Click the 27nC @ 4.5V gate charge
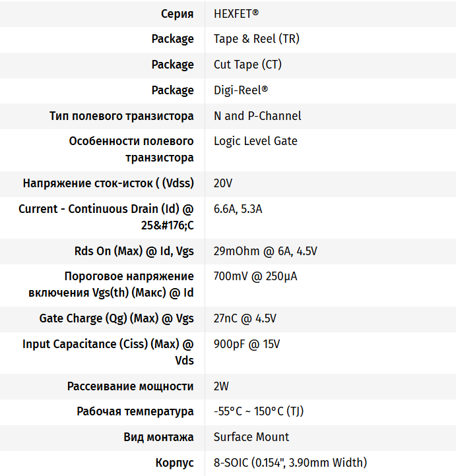Image resolution: width=456 pixels, height=476 pixels. pos(245,318)
